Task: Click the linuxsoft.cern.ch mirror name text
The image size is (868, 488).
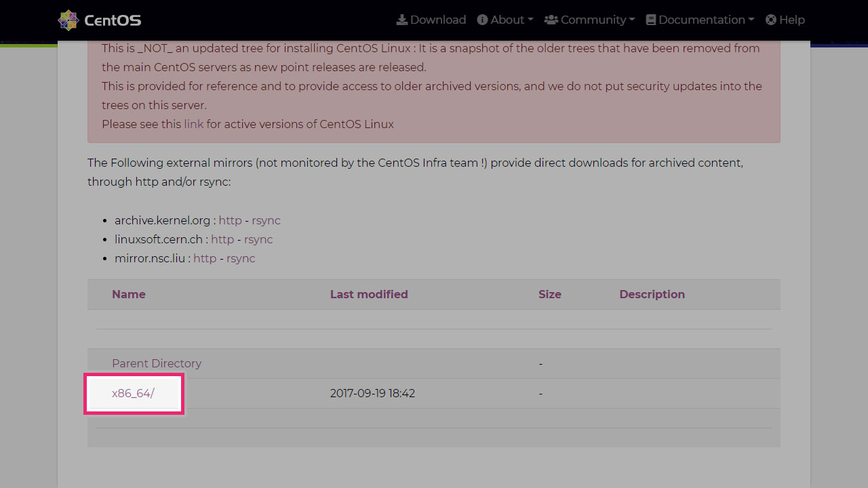Action: pyautogui.click(x=159, y=239)
